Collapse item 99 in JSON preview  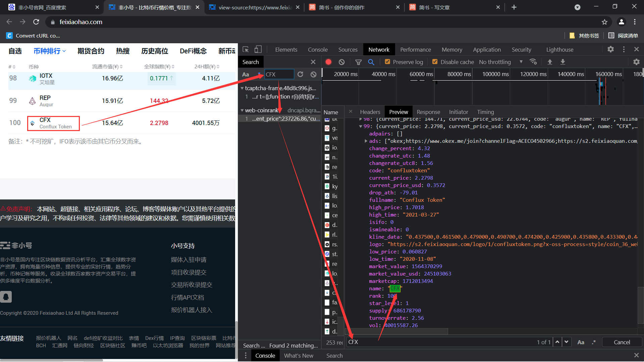361,126
